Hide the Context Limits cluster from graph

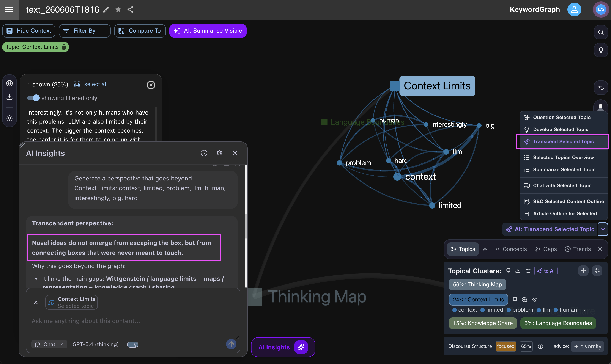tap(535, 300)
